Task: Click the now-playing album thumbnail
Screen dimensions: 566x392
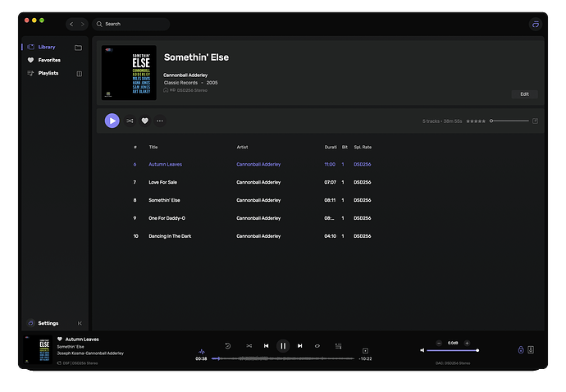Action: click(38, 350)
